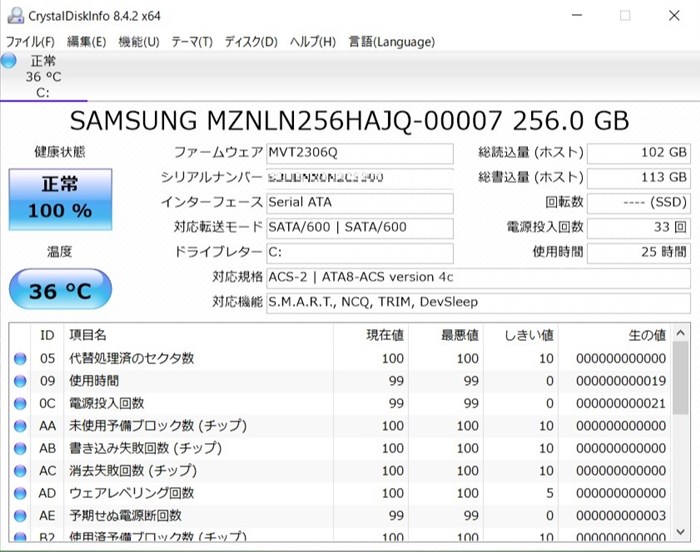Select the 未使用予備ブロック数 (チップ) row
The width and height of the screenshot is (700, 552).
[340, 426]
